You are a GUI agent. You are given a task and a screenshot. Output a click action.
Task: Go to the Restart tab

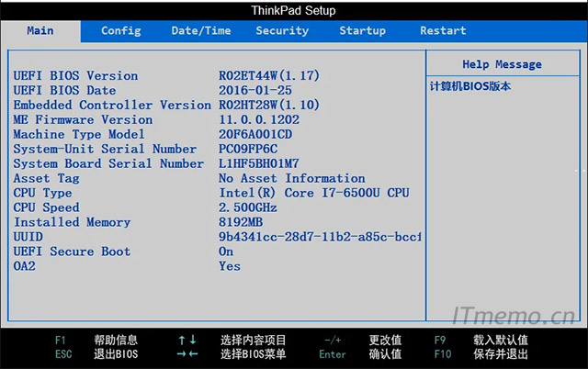(443, 30)
